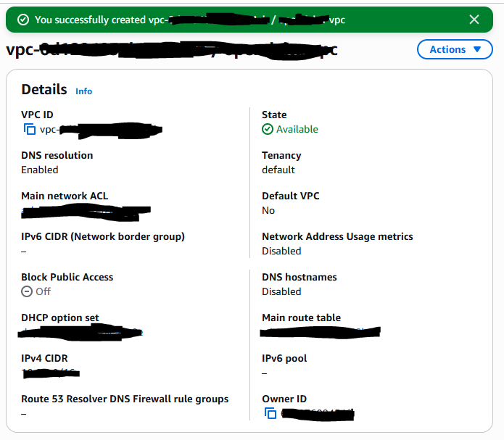Click the VPC ID value text
This screenshot has height=440, width=504.
[x=100, y=130]
